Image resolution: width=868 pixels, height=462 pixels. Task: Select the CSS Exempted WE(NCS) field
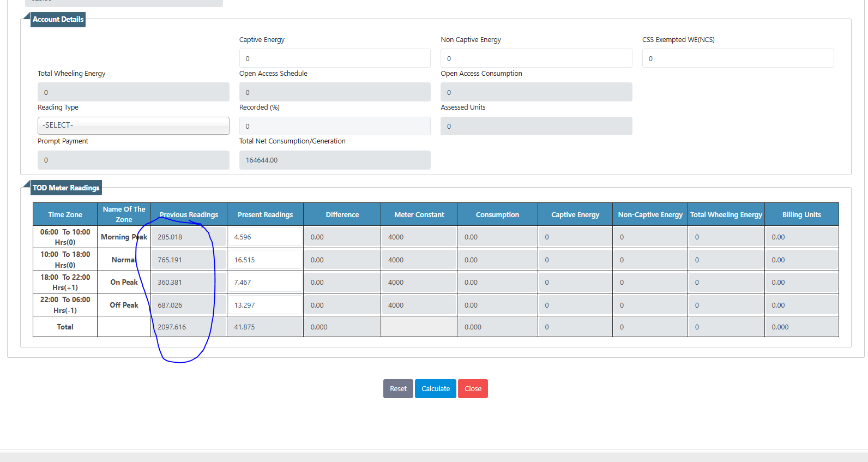[x=737, y=58]
